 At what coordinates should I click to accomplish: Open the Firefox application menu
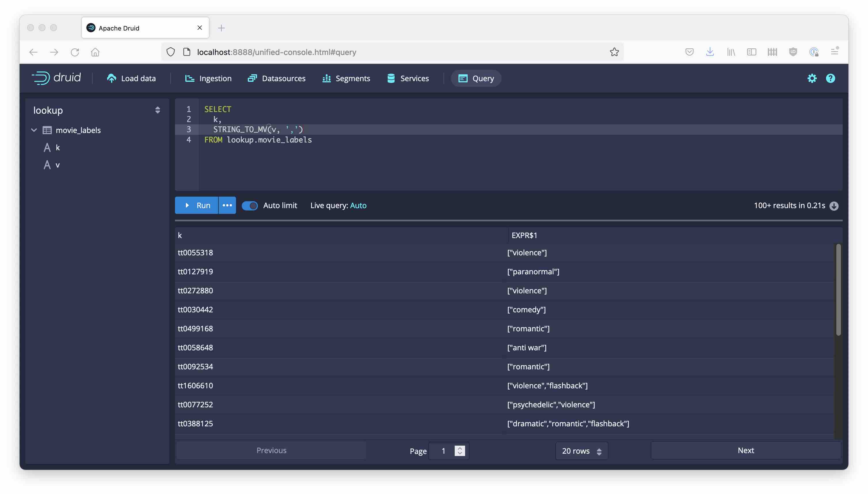click(834, 52)
